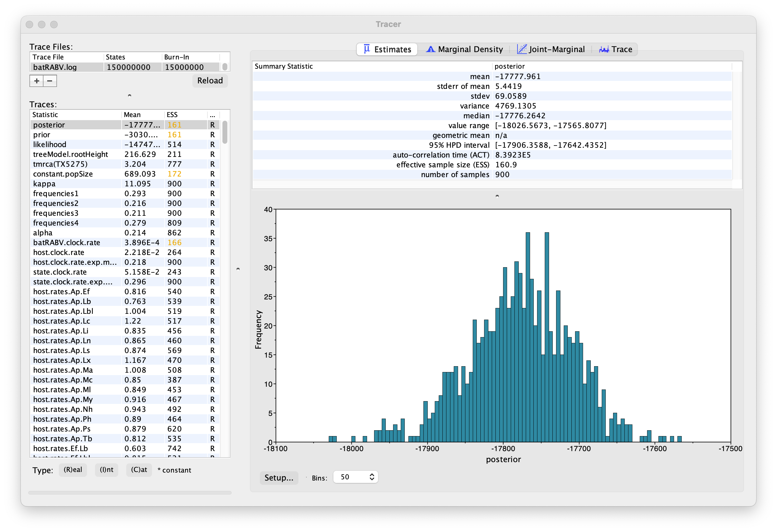The height and width of the screenshot is (532, 777).
Task: Sort traces by the ESS column header
Action: click(186, 115)
